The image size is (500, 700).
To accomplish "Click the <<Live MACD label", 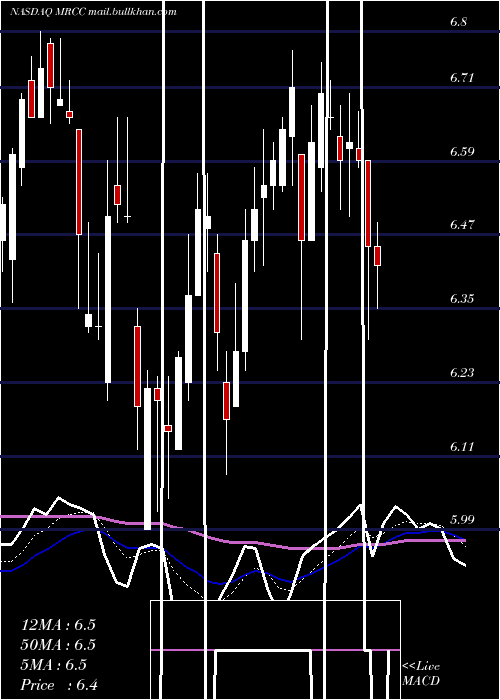I will (421, 674).
